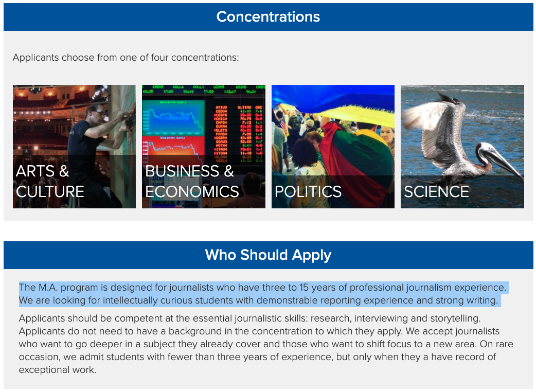The height and width of the screenshot is (392, 536).
Task: Click the "POLITICS" caption label
Action: pos(308,192)
